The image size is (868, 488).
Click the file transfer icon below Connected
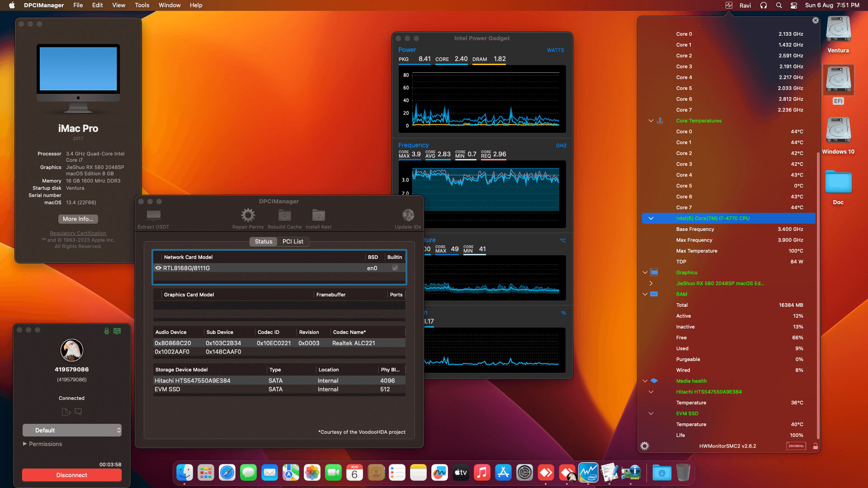click(66, 412)
